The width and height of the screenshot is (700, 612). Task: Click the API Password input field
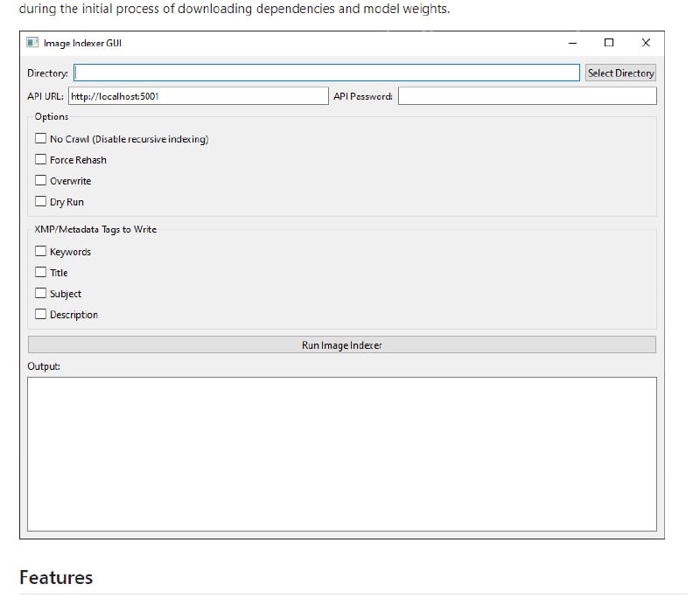[527, 96]
